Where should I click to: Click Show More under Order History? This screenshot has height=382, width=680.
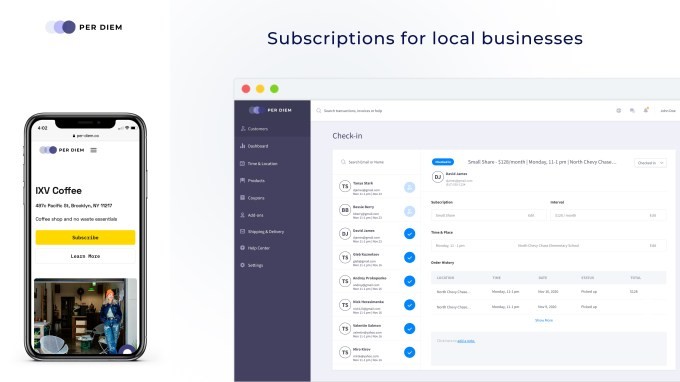coord(544,320)
